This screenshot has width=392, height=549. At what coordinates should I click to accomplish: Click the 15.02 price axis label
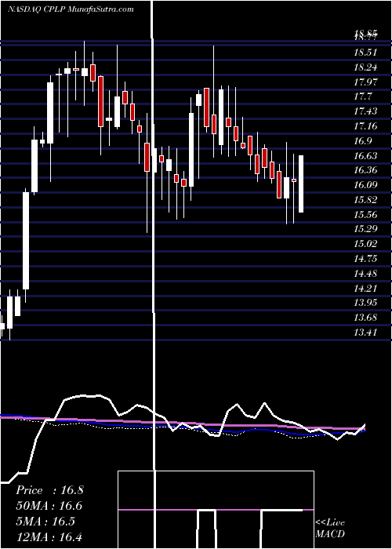(366, 244)
